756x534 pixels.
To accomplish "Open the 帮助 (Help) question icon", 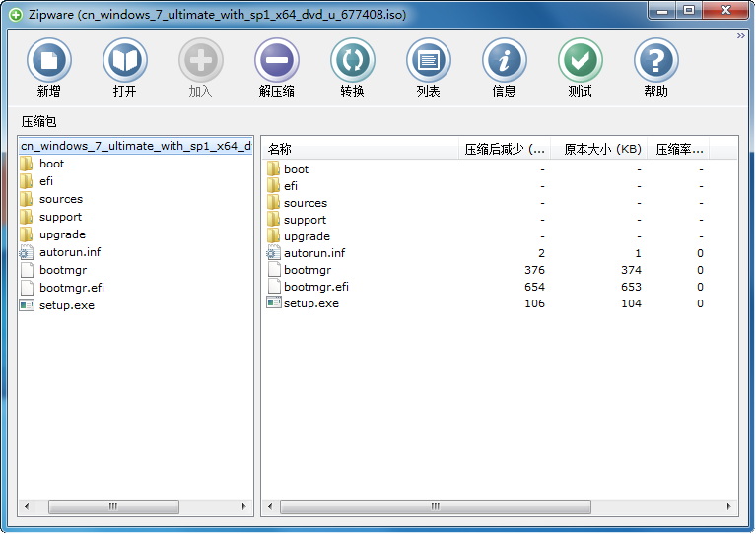I will pos(655,61).
